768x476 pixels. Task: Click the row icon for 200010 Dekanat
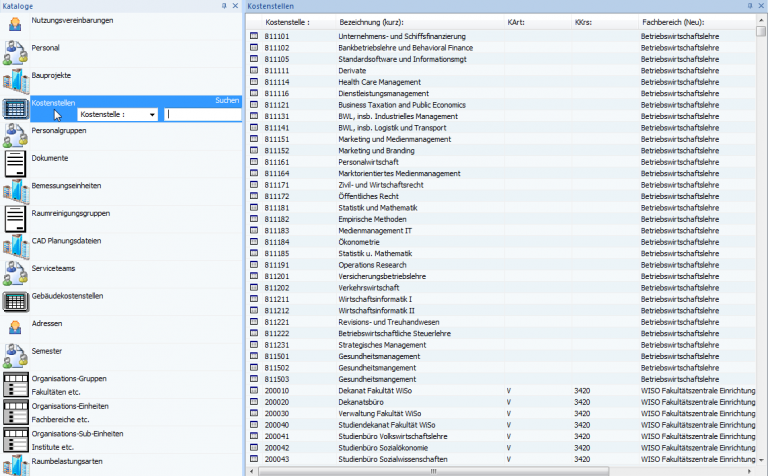tap(254, 390)
